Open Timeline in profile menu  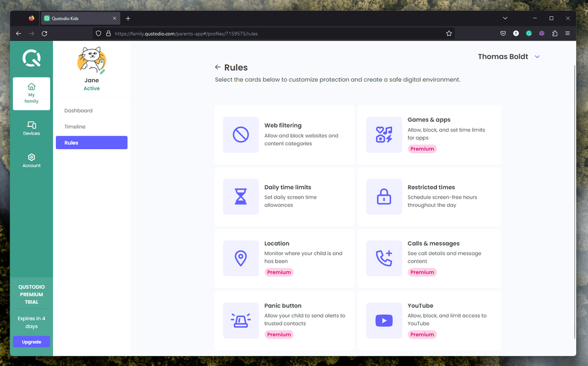click(x=75, y=127)
